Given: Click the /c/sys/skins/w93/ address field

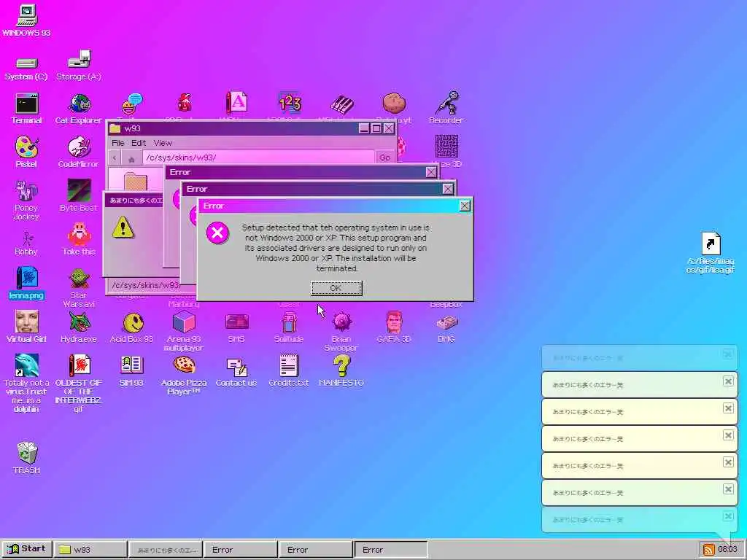Looking at the screenshot, I should pos(258,157).
